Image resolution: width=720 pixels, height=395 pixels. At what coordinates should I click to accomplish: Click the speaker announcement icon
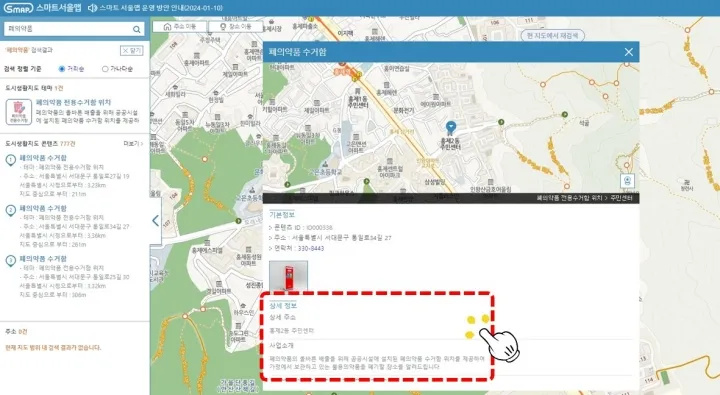[x=92, y=8]
